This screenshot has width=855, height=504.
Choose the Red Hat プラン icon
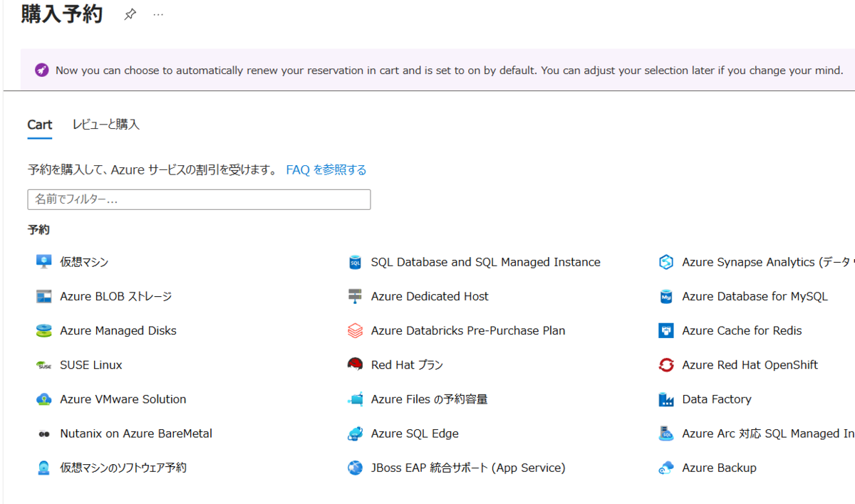pyautogui.click(x=356, y=364)
